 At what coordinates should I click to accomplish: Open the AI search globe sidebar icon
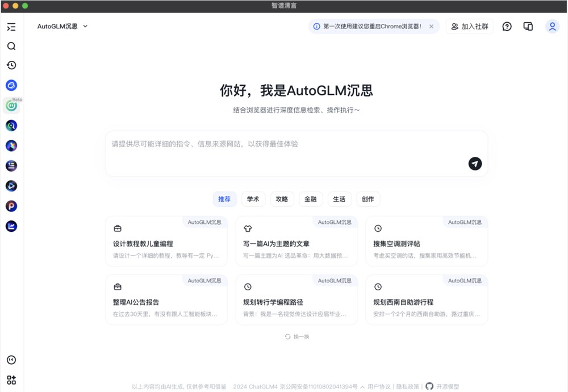11,126
